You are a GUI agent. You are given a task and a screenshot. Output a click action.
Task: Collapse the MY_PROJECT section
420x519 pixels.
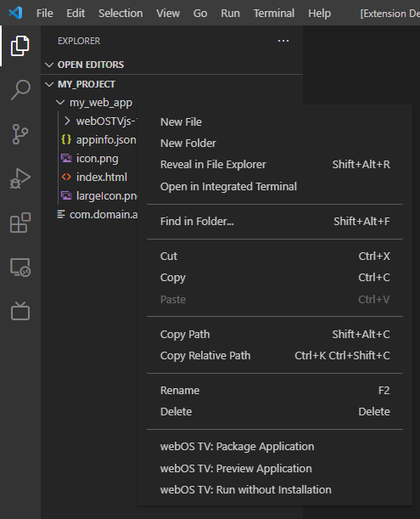[49, 84]
